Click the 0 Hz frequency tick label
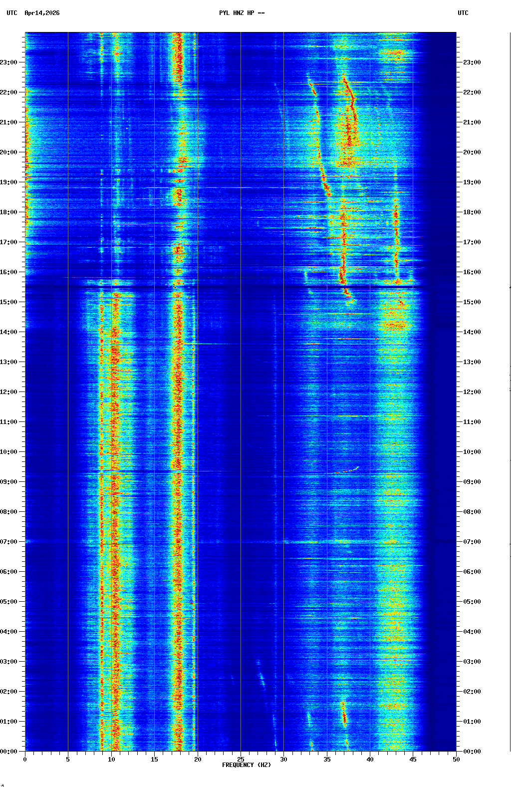The width and height of the screenshot is (532, 791). tap(25, 760)
